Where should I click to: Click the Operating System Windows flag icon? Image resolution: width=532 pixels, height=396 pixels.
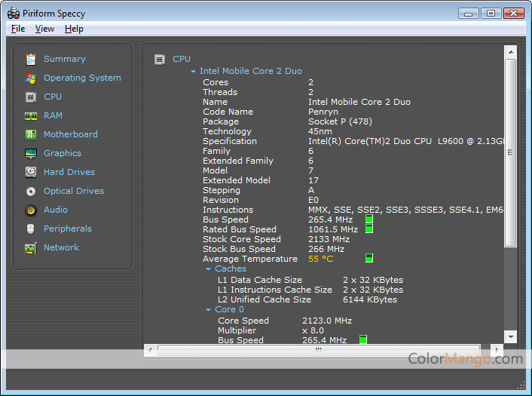[x=31, y=78]
